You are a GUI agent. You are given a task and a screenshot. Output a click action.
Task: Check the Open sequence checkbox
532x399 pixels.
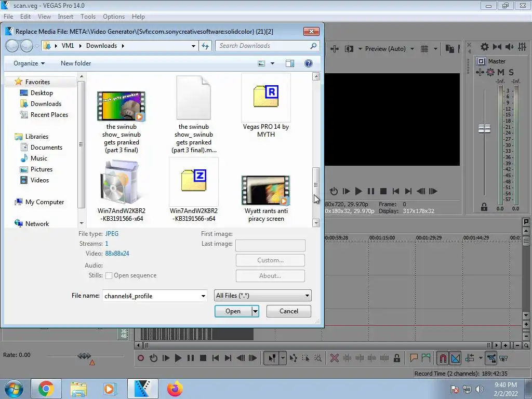[109, 275]
